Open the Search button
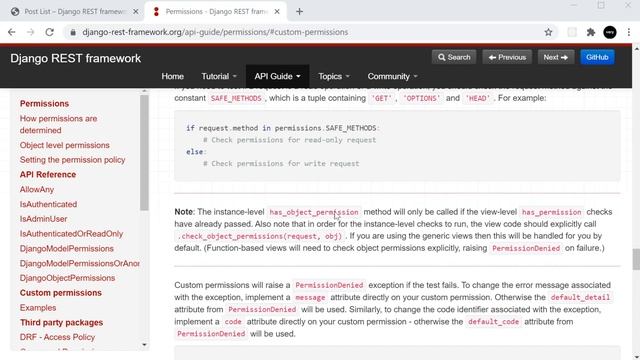 click(x=454, y=57)
